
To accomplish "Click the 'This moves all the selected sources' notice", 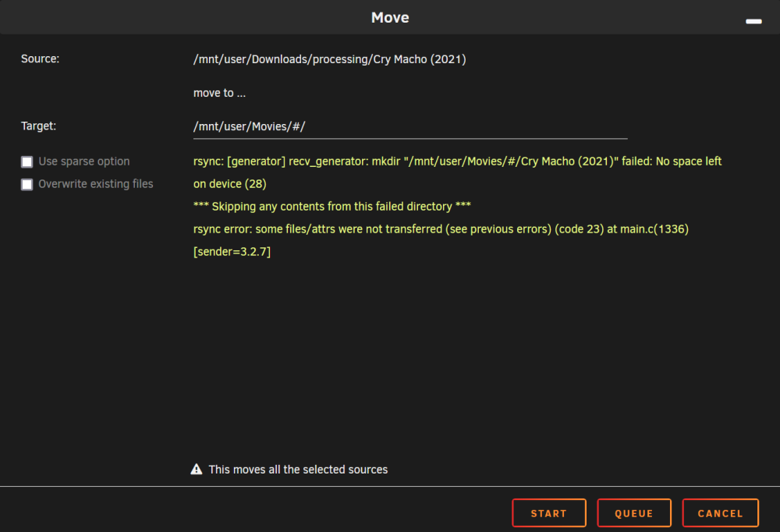I will 298,470.
